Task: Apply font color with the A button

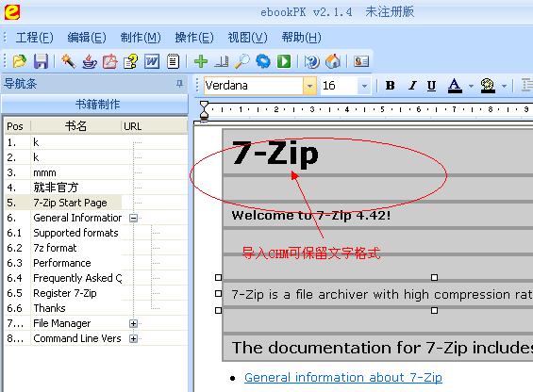Action: click(455, 85)
